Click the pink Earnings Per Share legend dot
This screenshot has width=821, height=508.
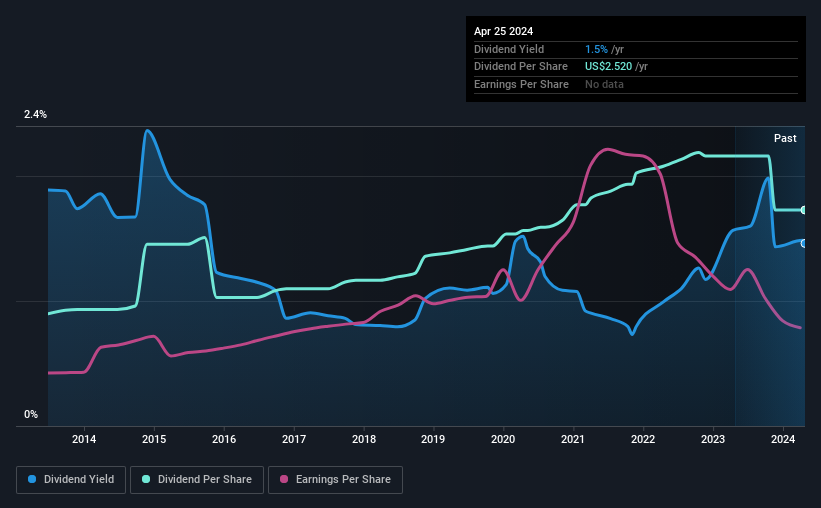[284, 479]
